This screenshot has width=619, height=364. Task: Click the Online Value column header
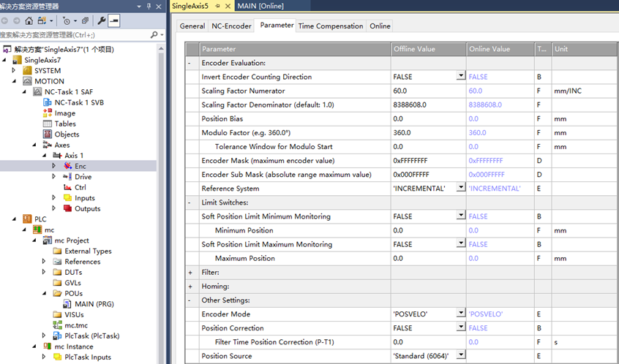coord(500,49)
